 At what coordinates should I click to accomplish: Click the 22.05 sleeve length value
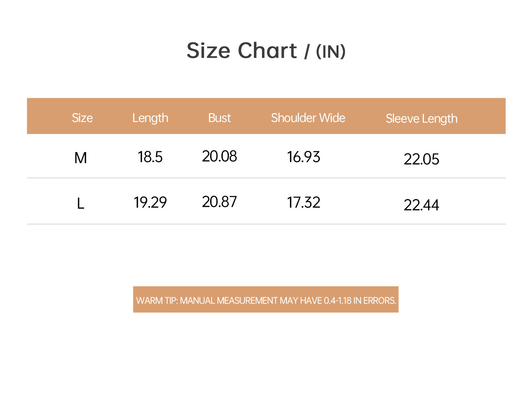click(x=422, y=159)
